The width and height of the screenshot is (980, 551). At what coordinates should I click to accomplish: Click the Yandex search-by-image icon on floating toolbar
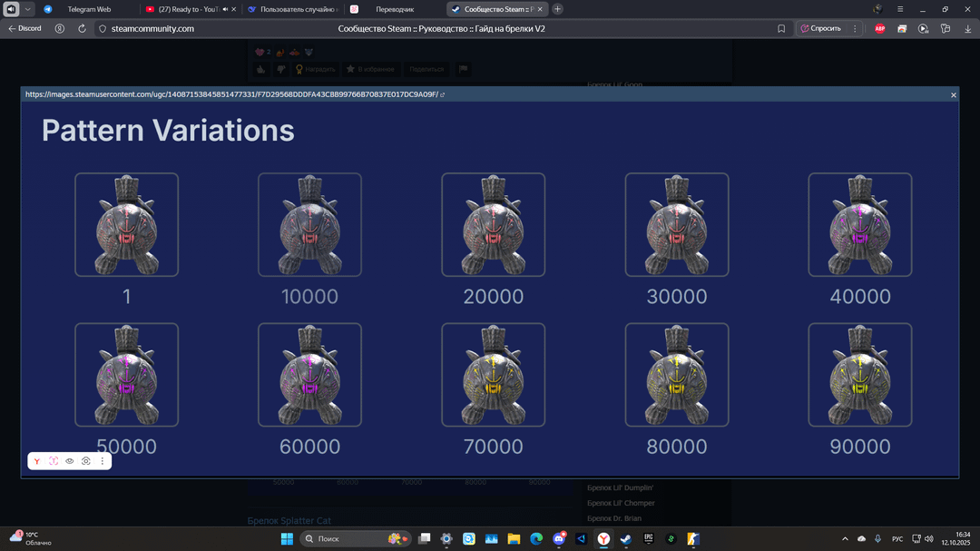37,461
